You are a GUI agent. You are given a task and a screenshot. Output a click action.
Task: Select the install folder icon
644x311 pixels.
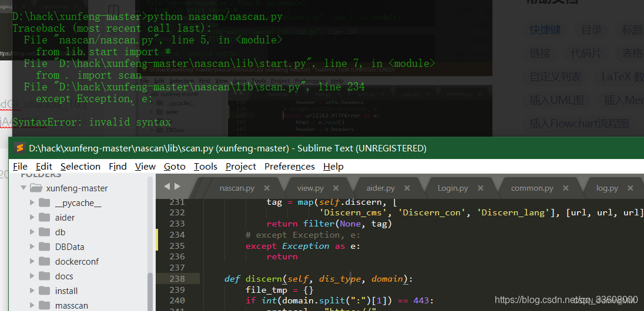tap(44, 291)
